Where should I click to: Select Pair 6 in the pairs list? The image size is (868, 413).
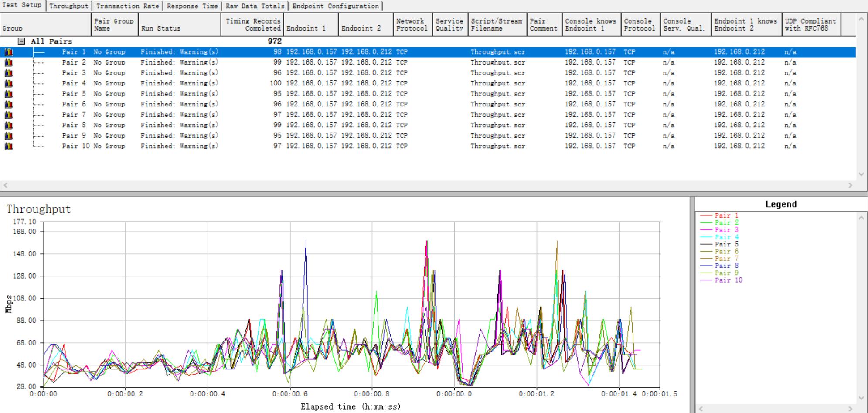(x=74, y=104)
